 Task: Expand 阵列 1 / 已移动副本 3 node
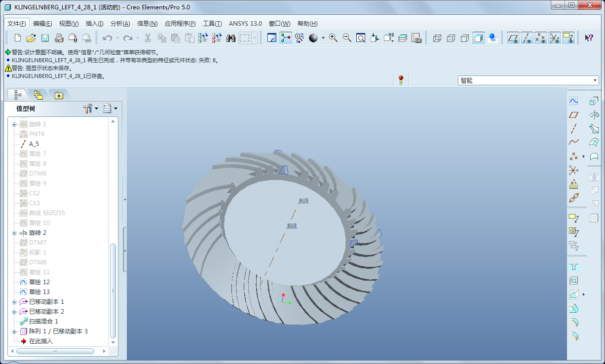14,331
